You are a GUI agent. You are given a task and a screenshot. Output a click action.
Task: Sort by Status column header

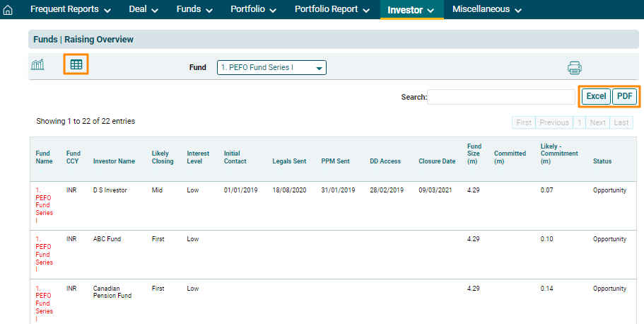click(602, 161)
